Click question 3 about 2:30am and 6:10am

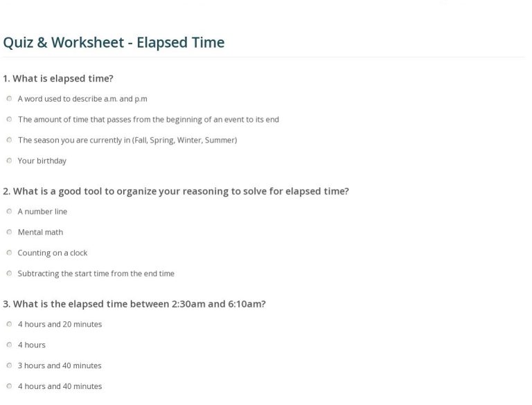134,304
